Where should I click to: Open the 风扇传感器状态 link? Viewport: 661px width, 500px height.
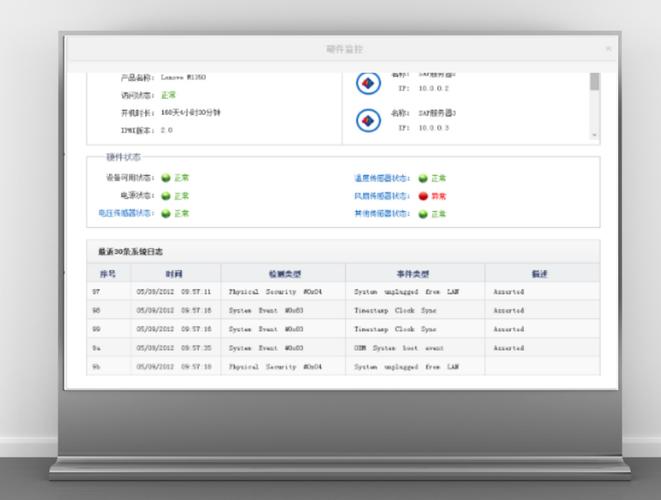[x=382, y=196]
